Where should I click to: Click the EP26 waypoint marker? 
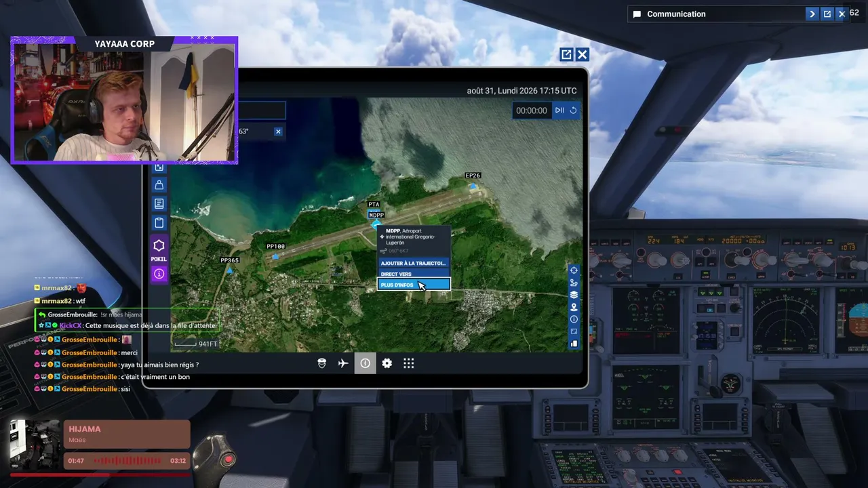pos(473,185)
